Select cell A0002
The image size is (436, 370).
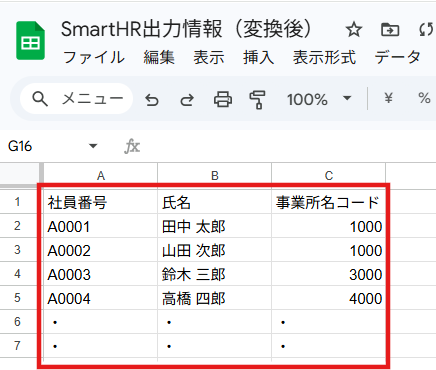click(101, 250)
